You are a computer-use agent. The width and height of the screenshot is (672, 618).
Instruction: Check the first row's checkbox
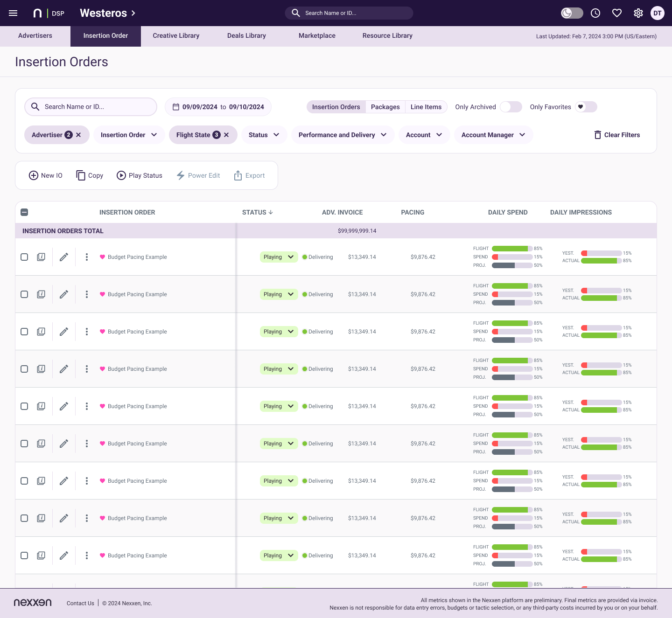pos(24,257)
